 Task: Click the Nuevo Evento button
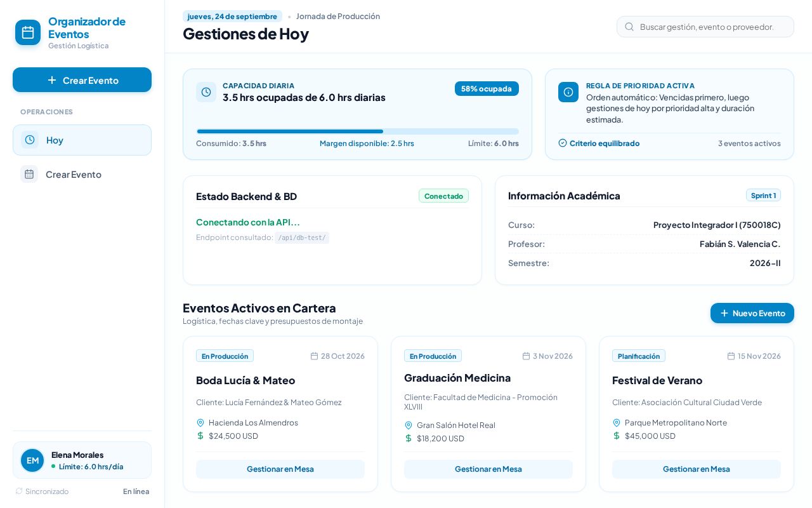click(752, 313)
